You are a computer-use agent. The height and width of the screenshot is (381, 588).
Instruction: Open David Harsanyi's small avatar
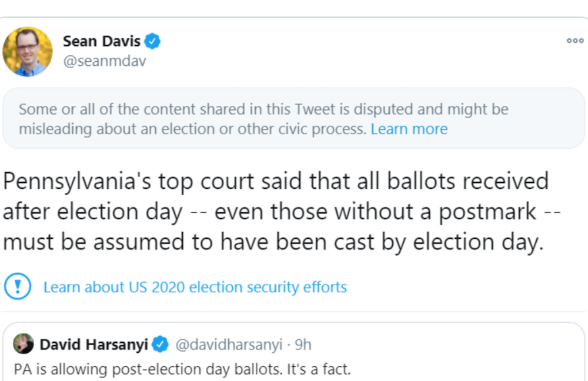tap(24, 344)
